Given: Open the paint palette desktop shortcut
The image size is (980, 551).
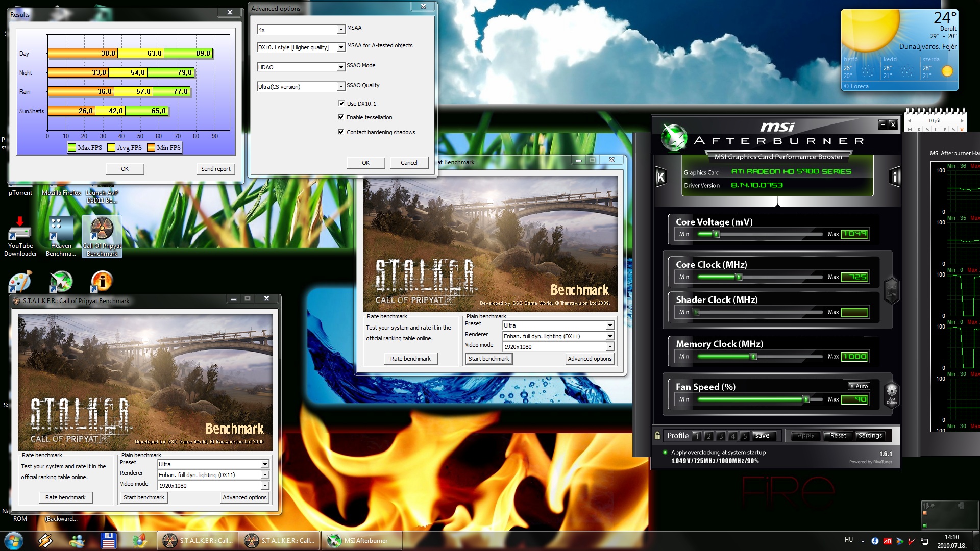Looking at the screenshot, I should (20, 281).
